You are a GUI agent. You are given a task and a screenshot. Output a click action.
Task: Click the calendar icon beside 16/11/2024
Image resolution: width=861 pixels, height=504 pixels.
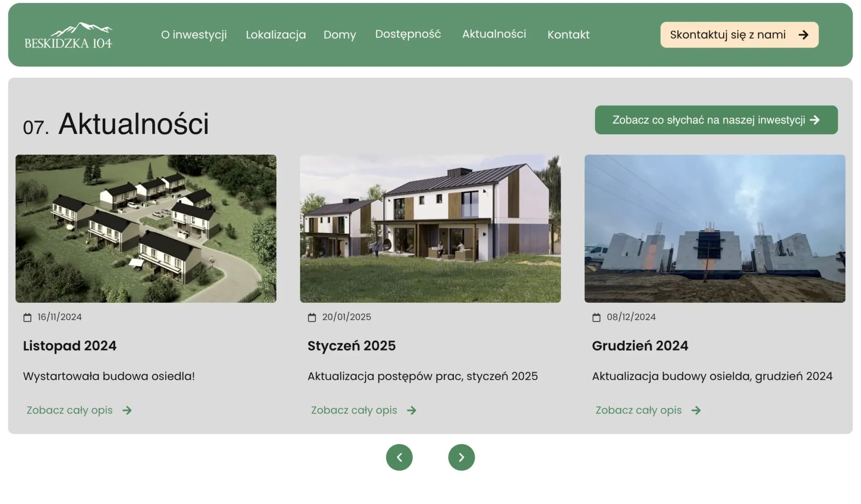(x=27, y=318)
